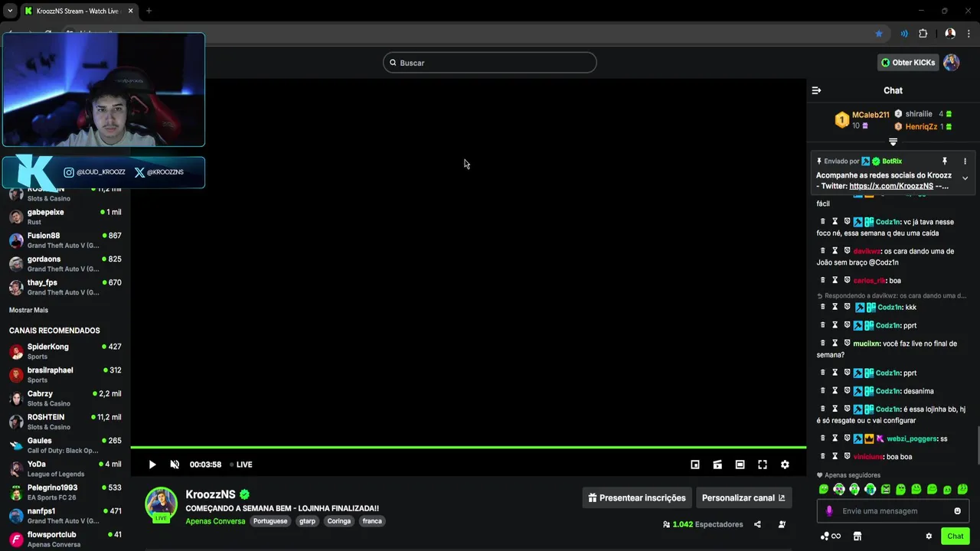The image size is (980, 551).
Task: Open the browser extensions puzzle icon
Action: (923, 34)
